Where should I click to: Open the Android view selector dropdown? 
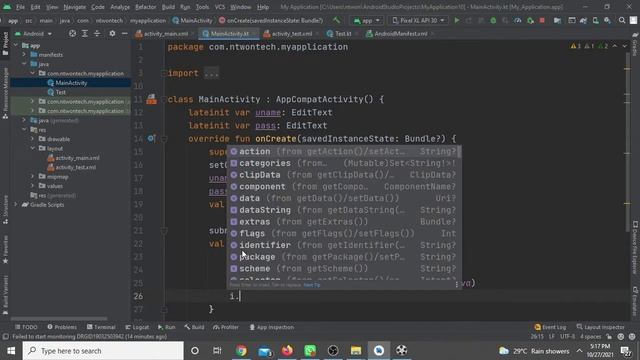[33, 33]
